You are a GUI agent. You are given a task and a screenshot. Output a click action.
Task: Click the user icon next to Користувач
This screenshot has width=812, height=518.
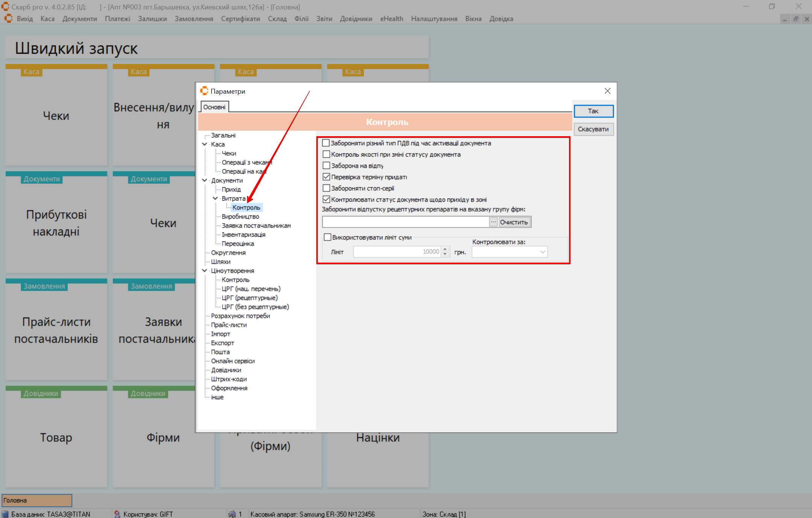tap(117, 514)
